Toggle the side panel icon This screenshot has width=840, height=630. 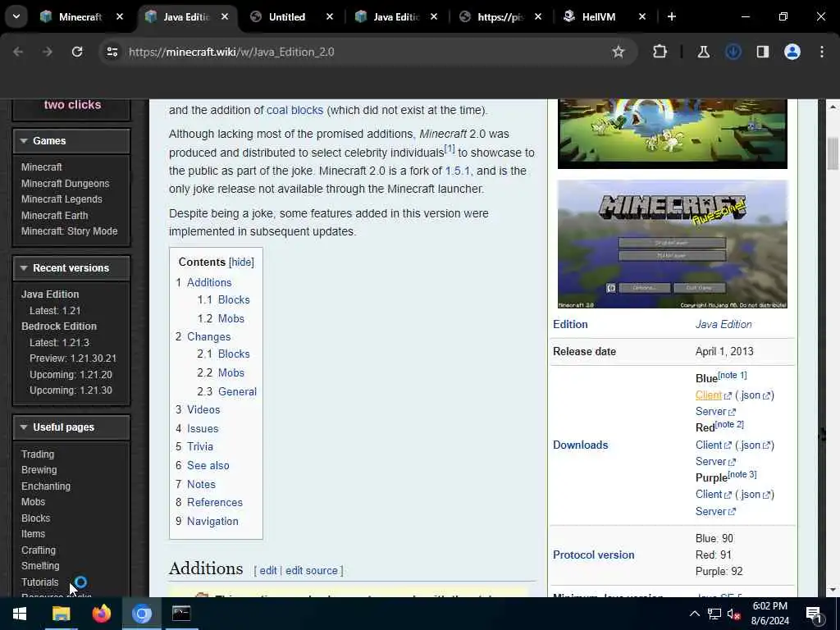coord(763,52)
